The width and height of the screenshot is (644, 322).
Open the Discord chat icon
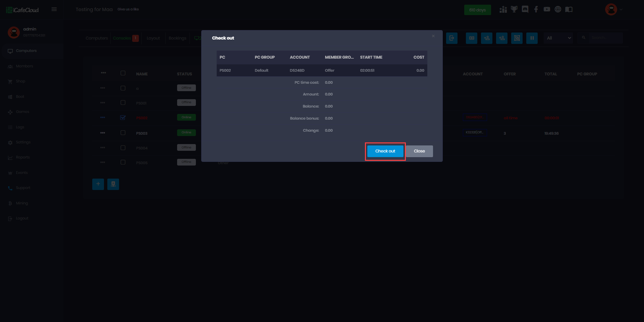525,9
